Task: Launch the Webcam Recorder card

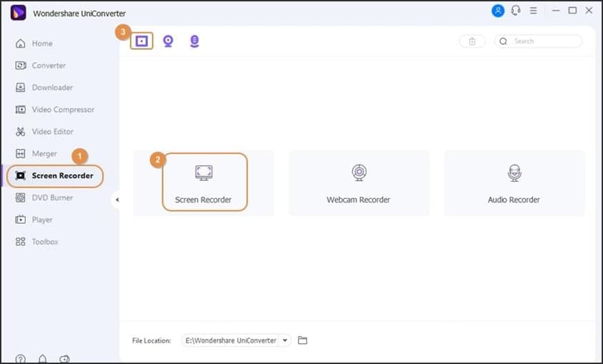Action: (x=359, y=183)
